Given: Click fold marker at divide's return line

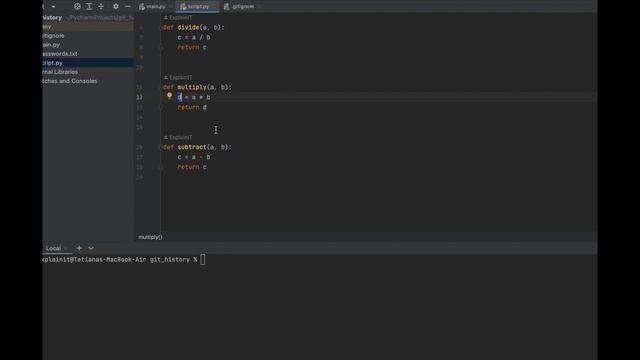Looking at the screenshot, I should 161,47.
